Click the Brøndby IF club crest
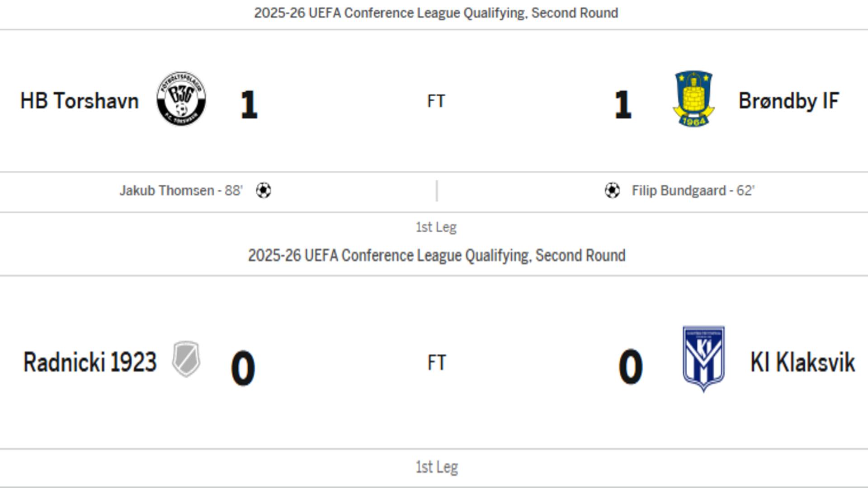The height and width of the screenshot is (488, 868). click(693, 99)
